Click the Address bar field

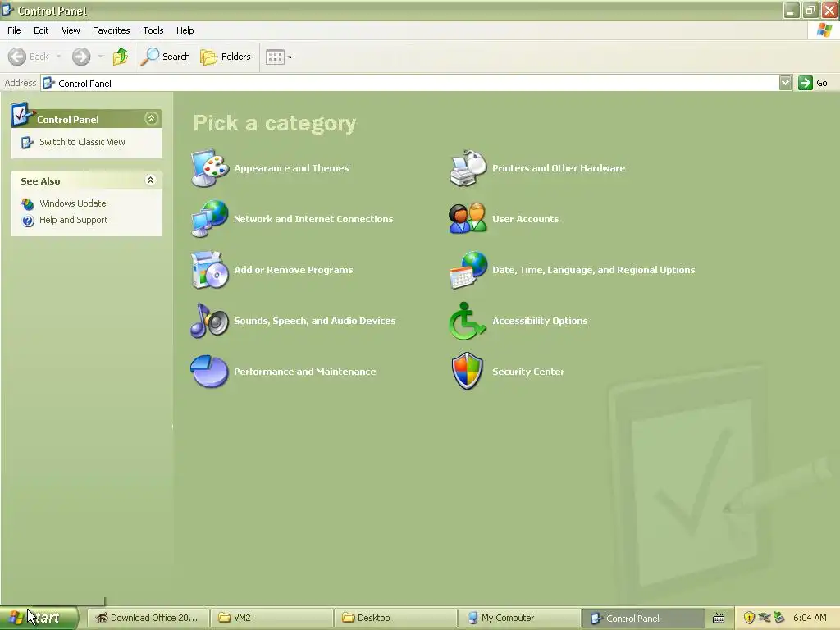[x=410, y=83]
